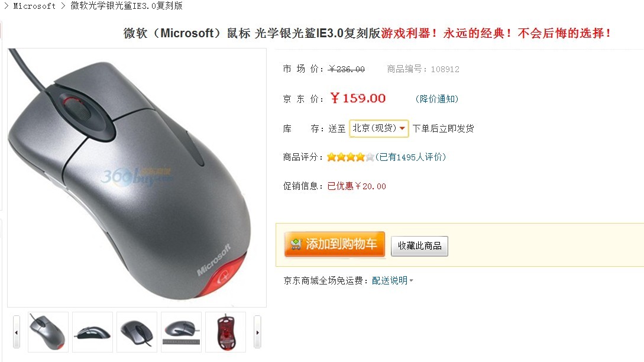Click the shopping cart icon on the orange button
Screen dimensions: 644x362
pyautogui.click(x=296, y=244)
